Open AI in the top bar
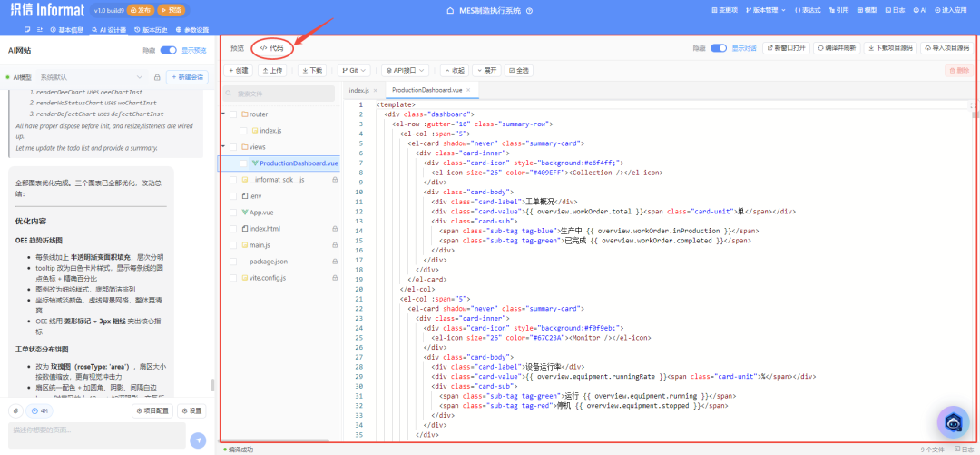This screenshot has width=980, height=455. click(919, 10)
